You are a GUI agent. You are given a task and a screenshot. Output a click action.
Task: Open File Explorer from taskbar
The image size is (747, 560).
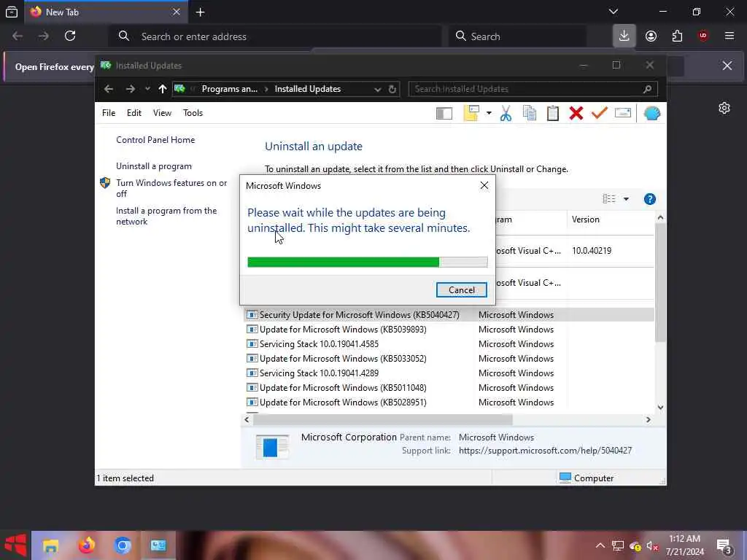pos(50,545)
